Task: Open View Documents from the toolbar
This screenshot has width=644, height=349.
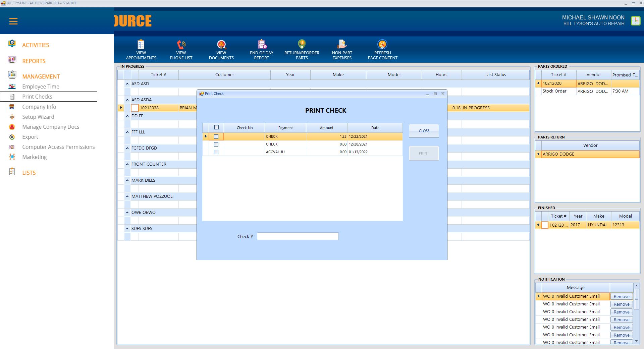Action: [221, 45]
